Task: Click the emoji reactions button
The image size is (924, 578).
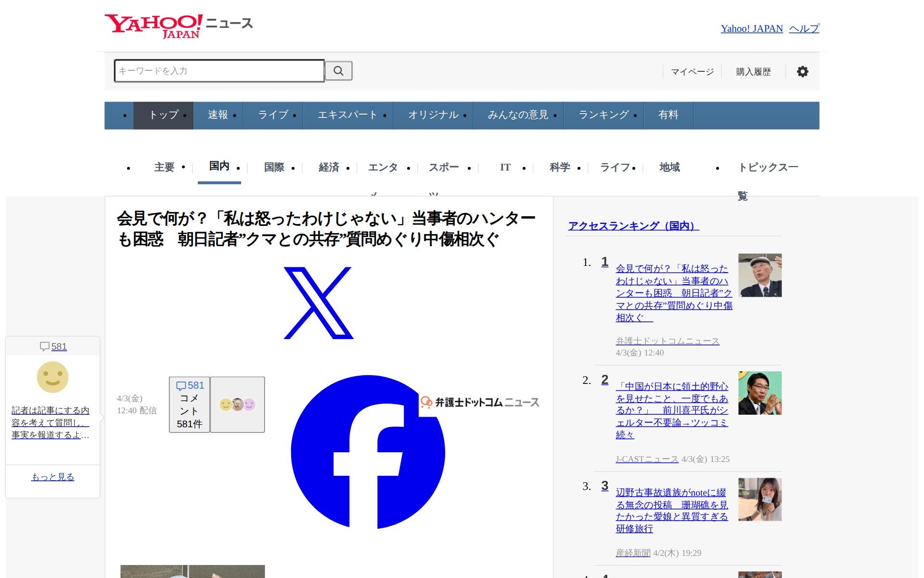Action: pyautogui.click(x=237, y=404)
